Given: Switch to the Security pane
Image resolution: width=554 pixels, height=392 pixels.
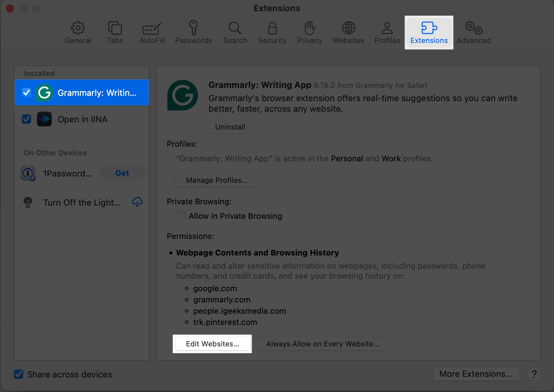Looking at the screenshot, I should tap(272, 31).
